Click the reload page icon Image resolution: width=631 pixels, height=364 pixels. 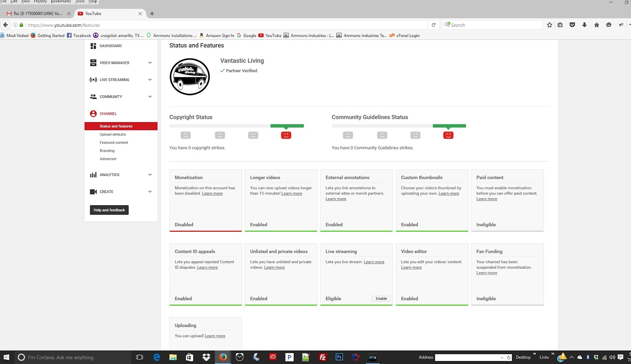pos(433,25)
